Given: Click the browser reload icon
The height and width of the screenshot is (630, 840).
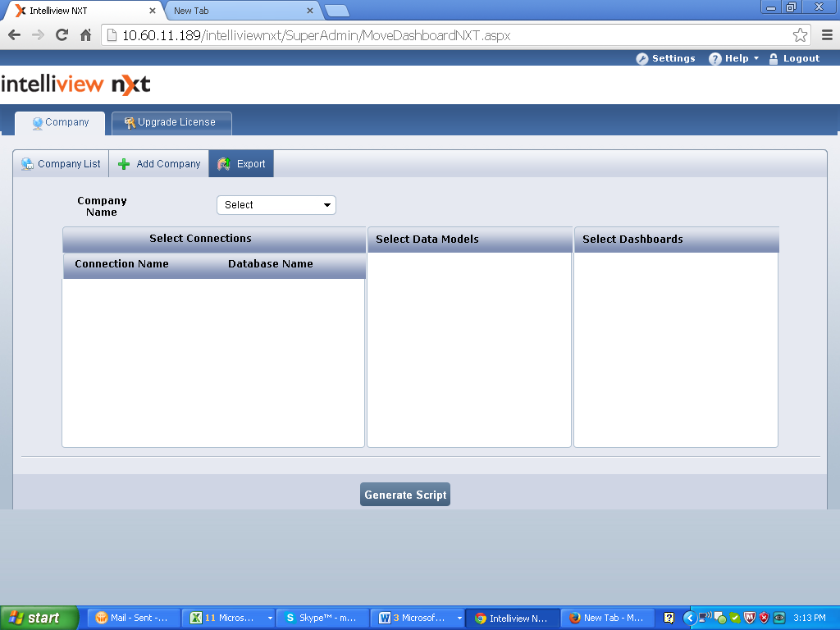Looking at the screenshot, I should 62,34.
